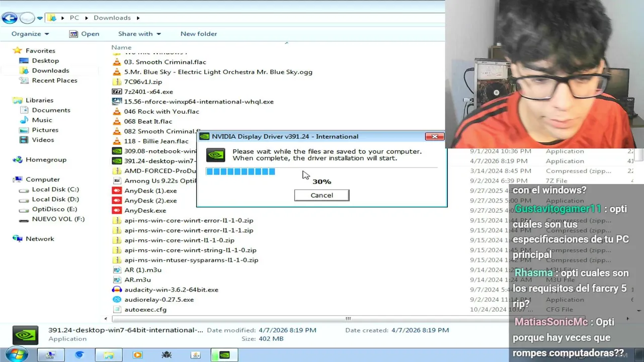644x362 pixels.
Task: Expand arrow after Downloads in address bar
Action: 138,18
